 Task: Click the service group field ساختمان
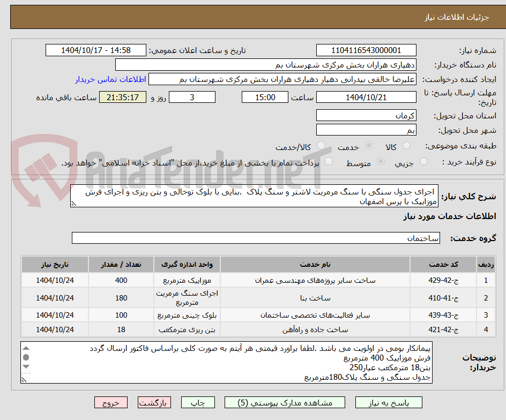point(256,238)
